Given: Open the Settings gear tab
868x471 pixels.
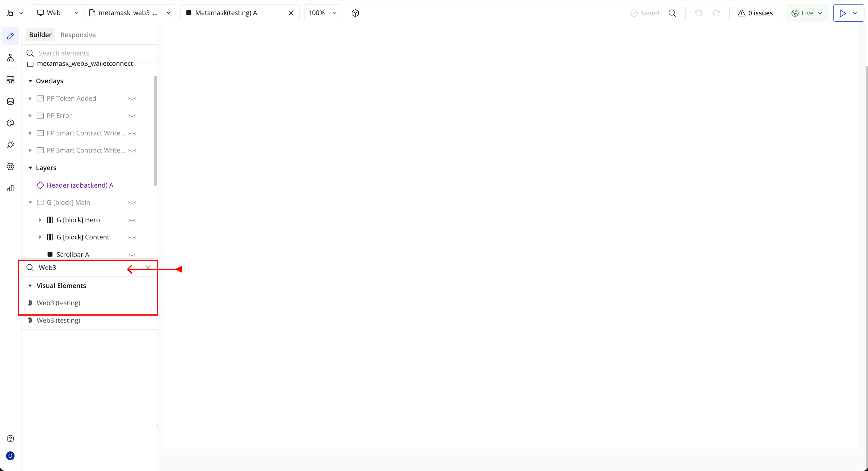Looking at the screenshot, I should tap(11, 167).
